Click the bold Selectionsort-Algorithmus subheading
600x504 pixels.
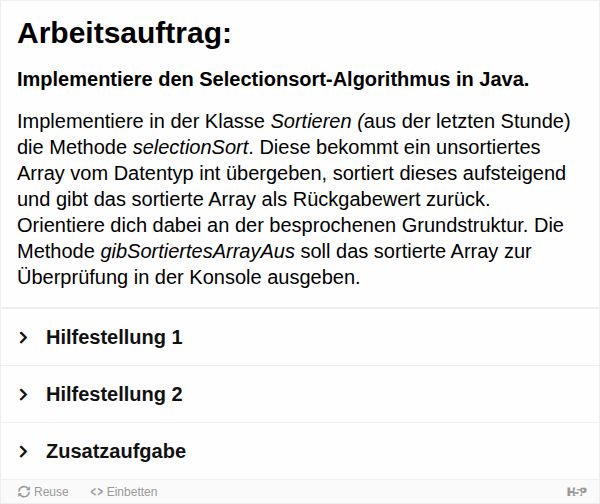[273, 80]
